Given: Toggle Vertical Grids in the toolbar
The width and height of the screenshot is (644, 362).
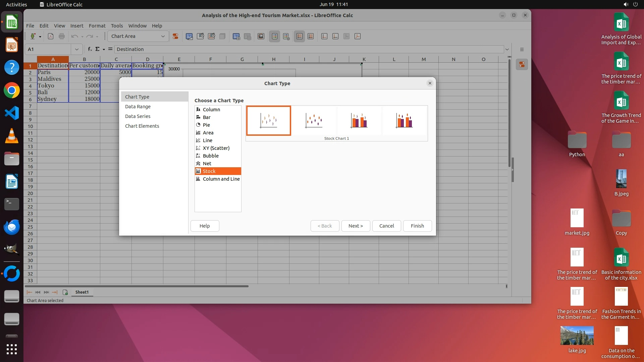Looking at the screenshot, I should (311, 36).
